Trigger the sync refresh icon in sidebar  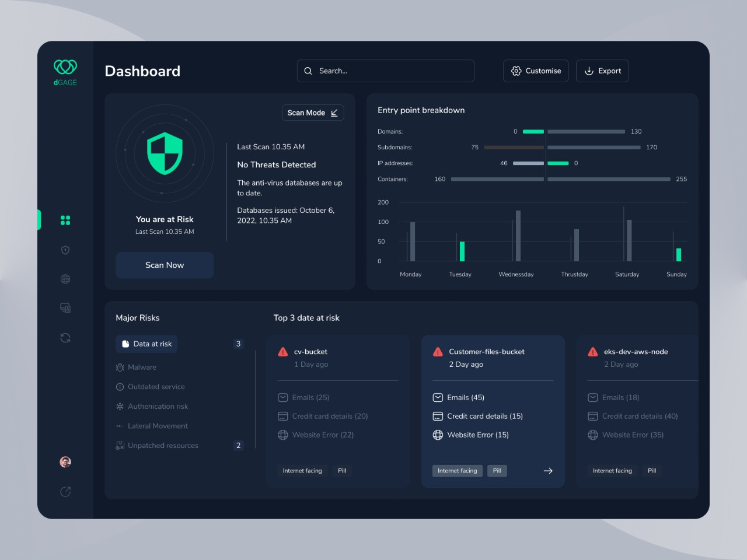tap(65, 337)
